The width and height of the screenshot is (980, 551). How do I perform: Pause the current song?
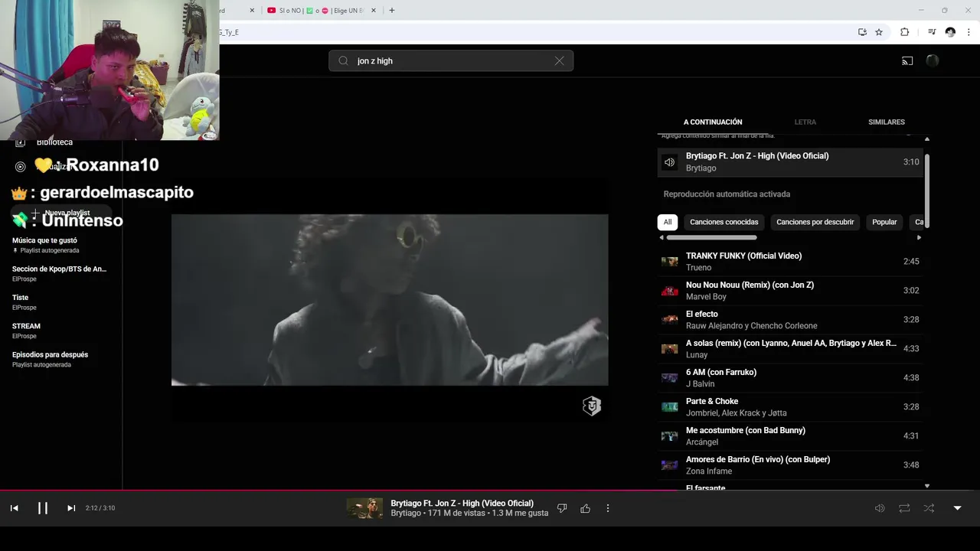pyautogui.click(x=43, y=508)
